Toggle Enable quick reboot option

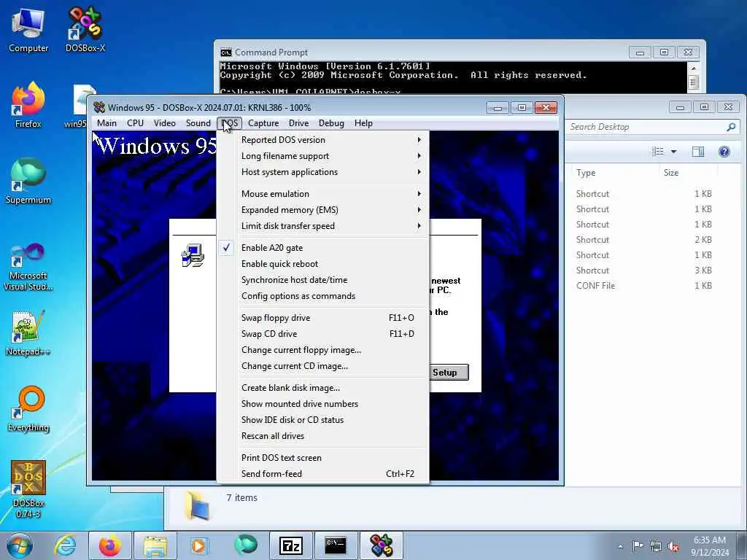point(322,264)
